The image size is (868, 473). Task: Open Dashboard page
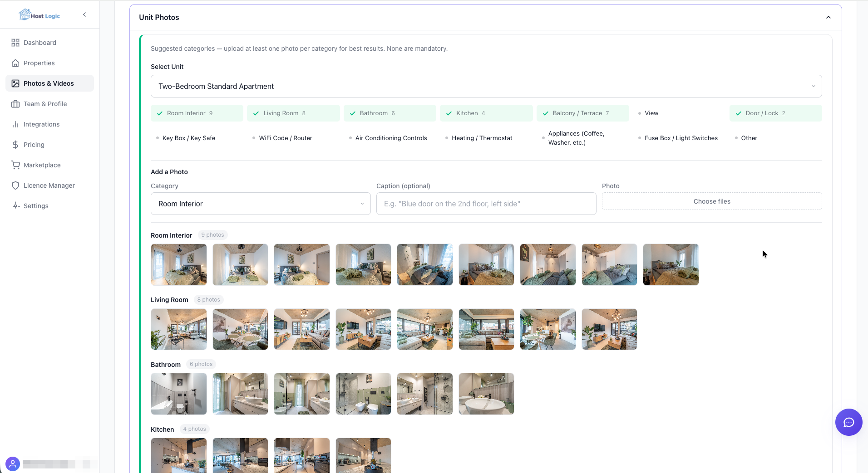tap(49, 43)
